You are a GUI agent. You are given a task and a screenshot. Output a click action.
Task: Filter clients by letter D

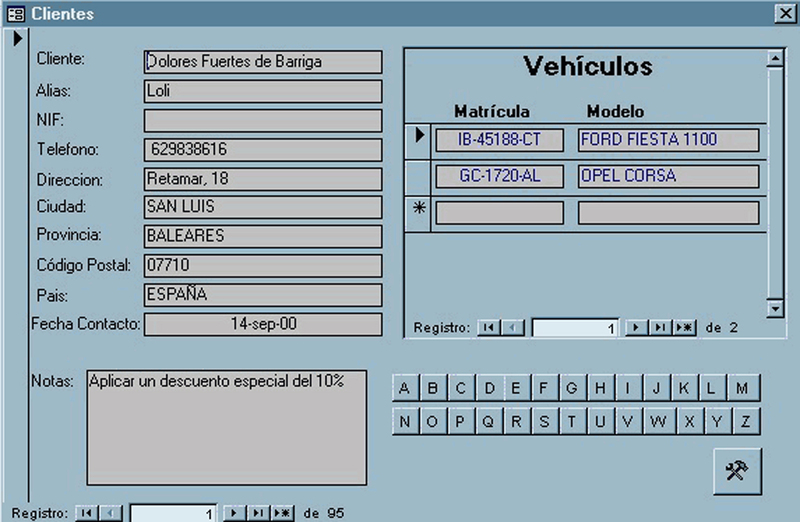[489, 388]
